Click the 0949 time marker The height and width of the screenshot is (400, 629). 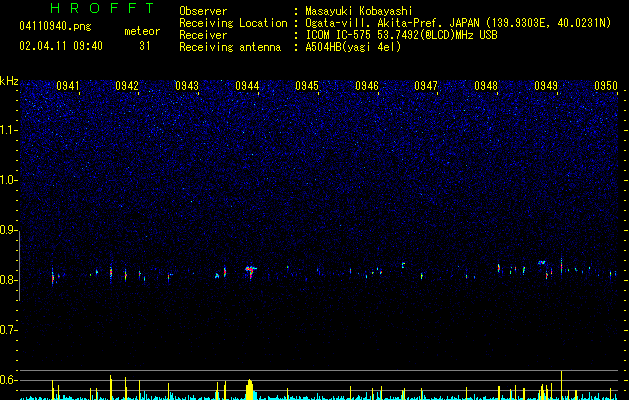click(x=546, y=86)
